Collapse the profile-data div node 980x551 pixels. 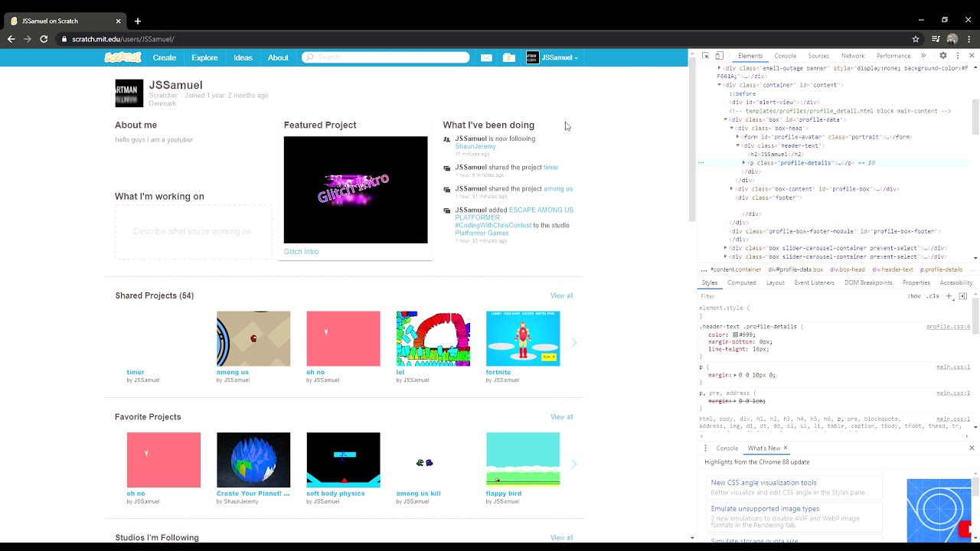[726, 119]
